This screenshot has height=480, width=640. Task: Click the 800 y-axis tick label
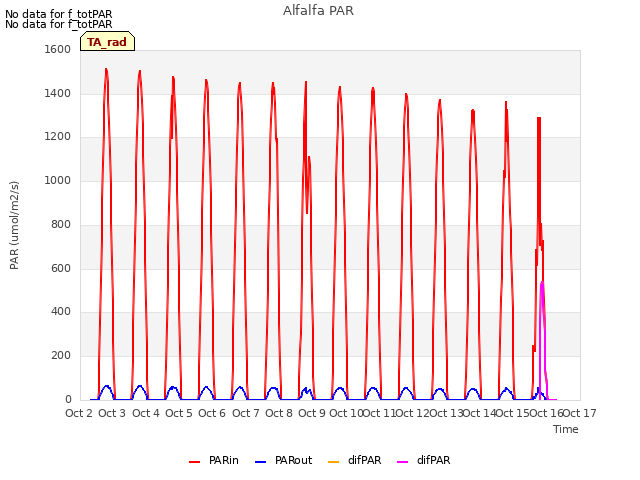tap(61, 224)
